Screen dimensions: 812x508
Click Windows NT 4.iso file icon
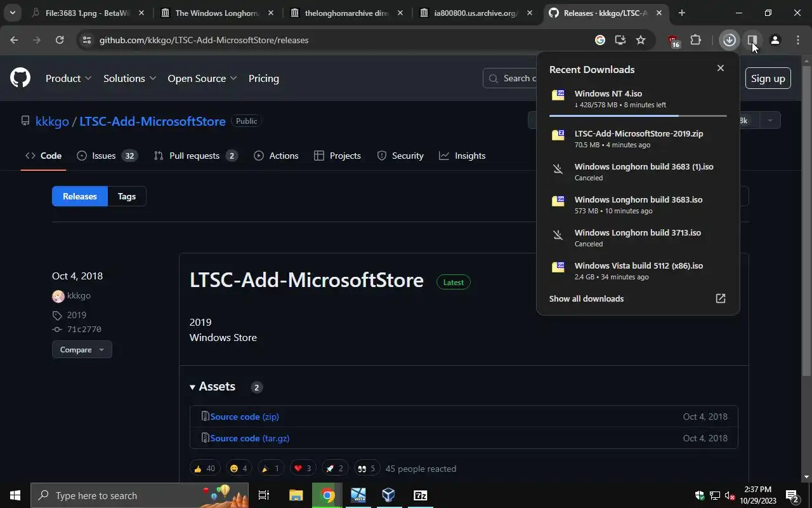click(558, 95)
